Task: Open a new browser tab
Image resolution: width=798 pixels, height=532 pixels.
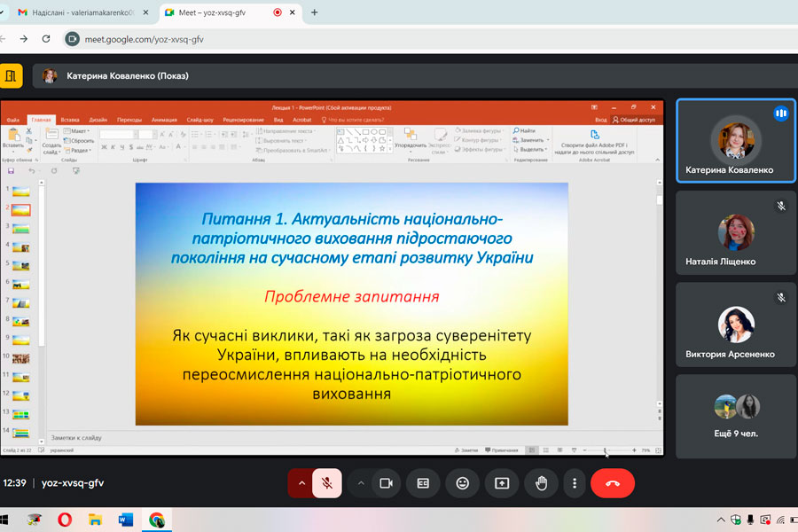Action: [314, 12]
